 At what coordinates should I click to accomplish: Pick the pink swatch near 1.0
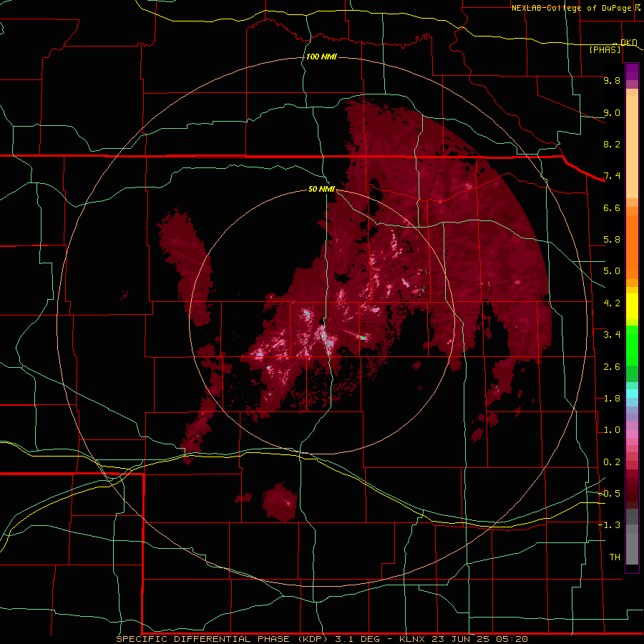[632, 434]
